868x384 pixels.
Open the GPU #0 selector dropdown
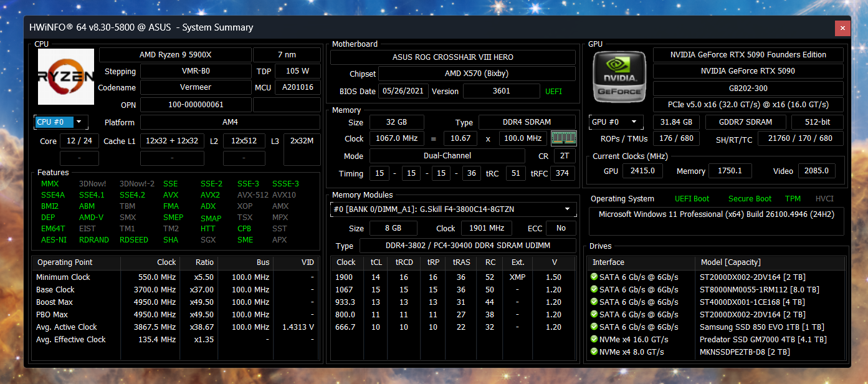pyautogui.click(x=616, y=122)
